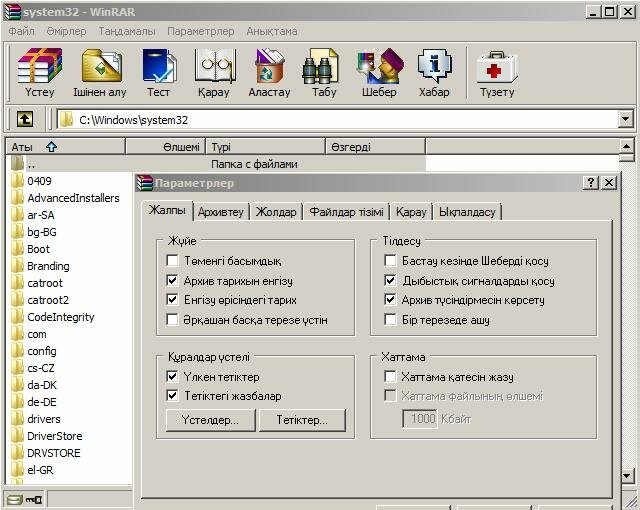Click the 1000 Кбайт log size field
The height and width of the screenshot is (510, 640).
click(420, 419)
